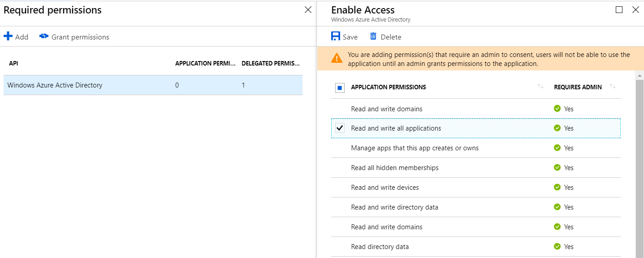Click green check beside Read directory data
The width and height of the screenshot is (644, 258).
coord(557,246)
